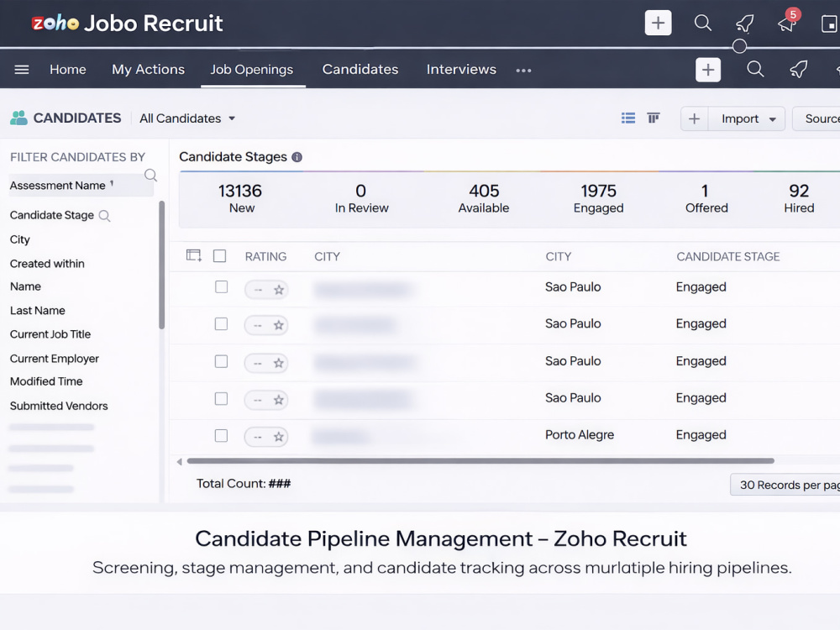Click the list view icon
This screenshot has height=630, width=840.
pos(627,118)
